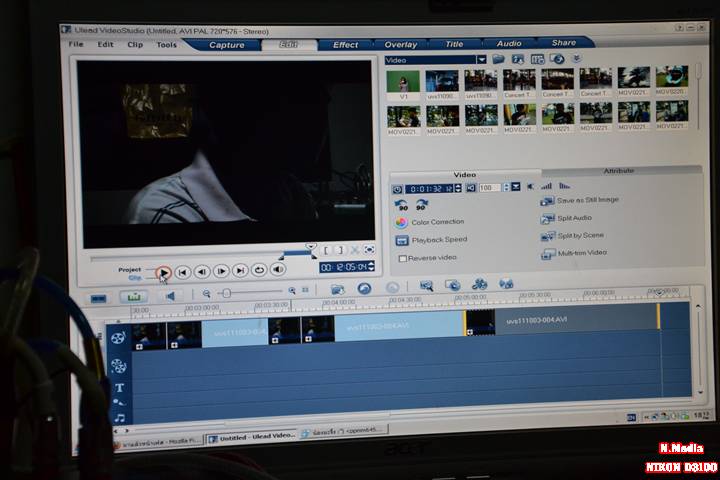
Task: Click the clip duration field 0:01:32
Action: click(x=430, y=189)
